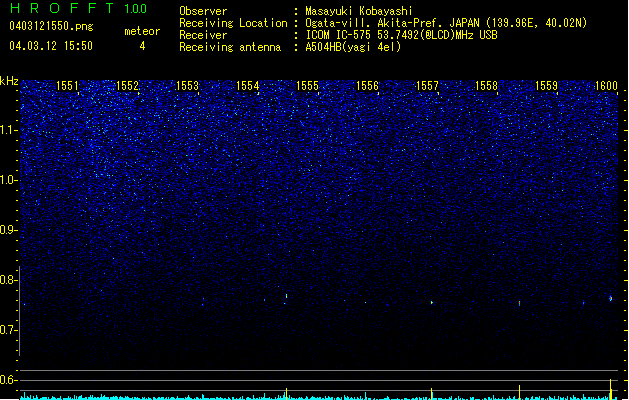Click the 1553 time axis label
Screen dimensions: 629x400
(187, 85)
